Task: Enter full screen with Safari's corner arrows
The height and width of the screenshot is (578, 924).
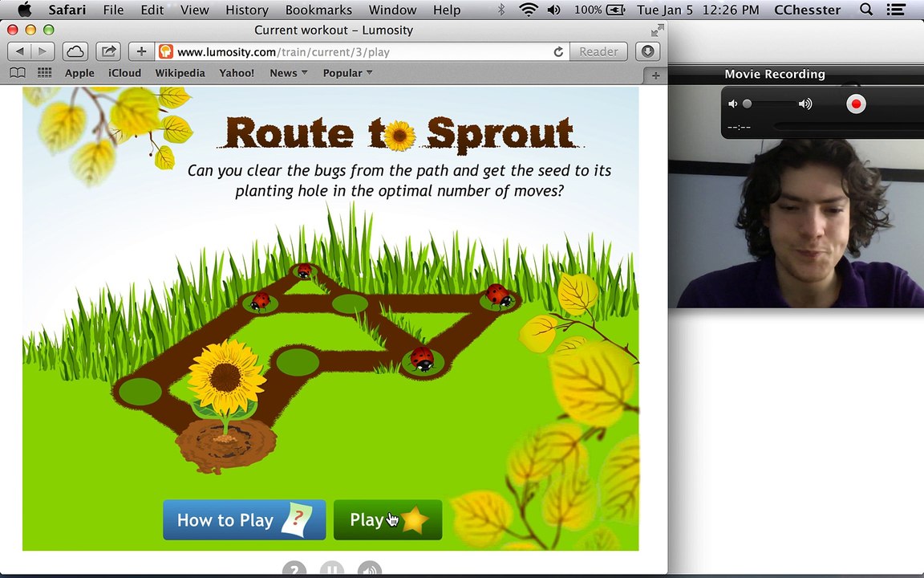Action: click(658, 30)
